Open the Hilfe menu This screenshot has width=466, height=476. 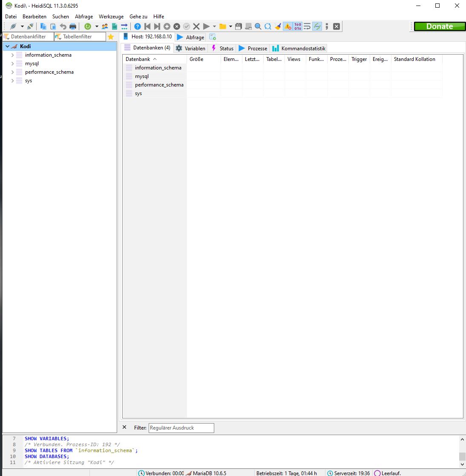coord(159,16)
